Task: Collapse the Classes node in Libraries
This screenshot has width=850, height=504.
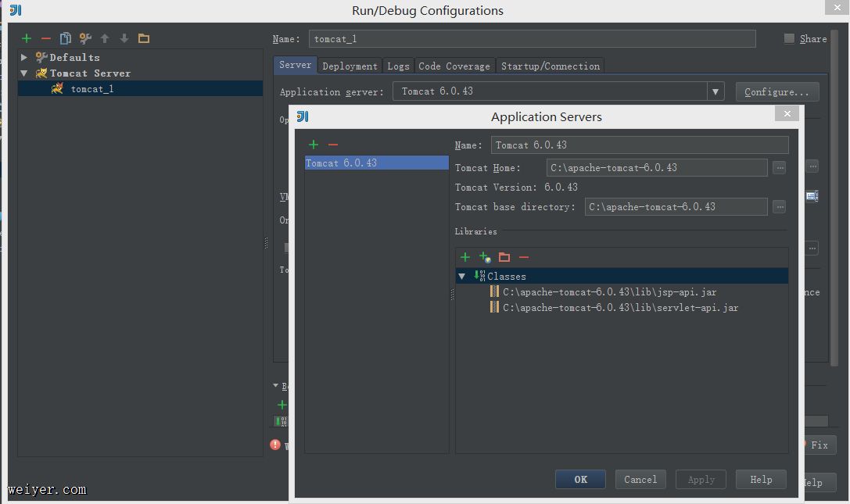Action: (462, 277)
